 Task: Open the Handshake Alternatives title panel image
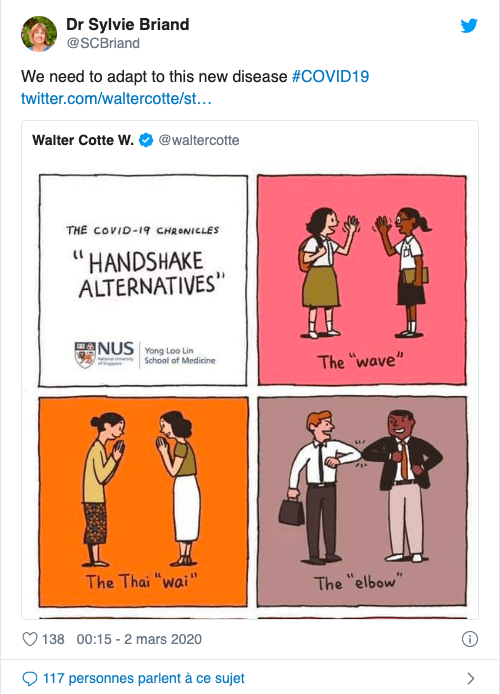(x=143, y=281)
